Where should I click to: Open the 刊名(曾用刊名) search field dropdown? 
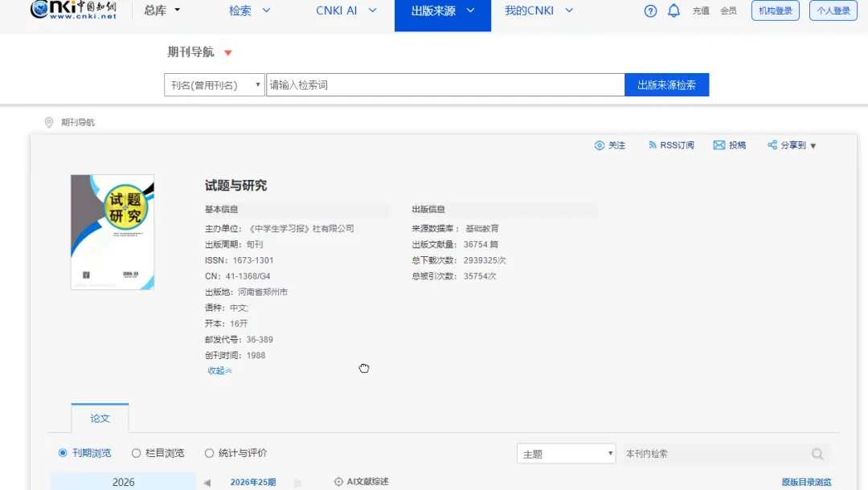point(215,85)
